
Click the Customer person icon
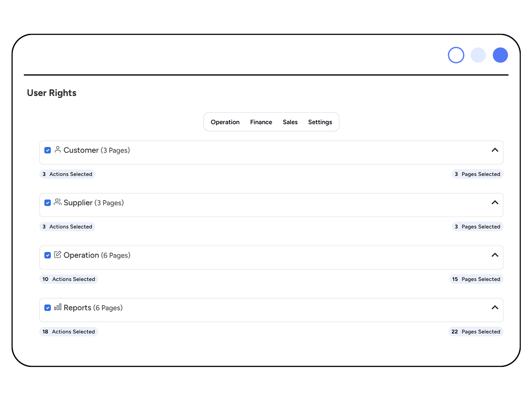(x=58, y=149)
